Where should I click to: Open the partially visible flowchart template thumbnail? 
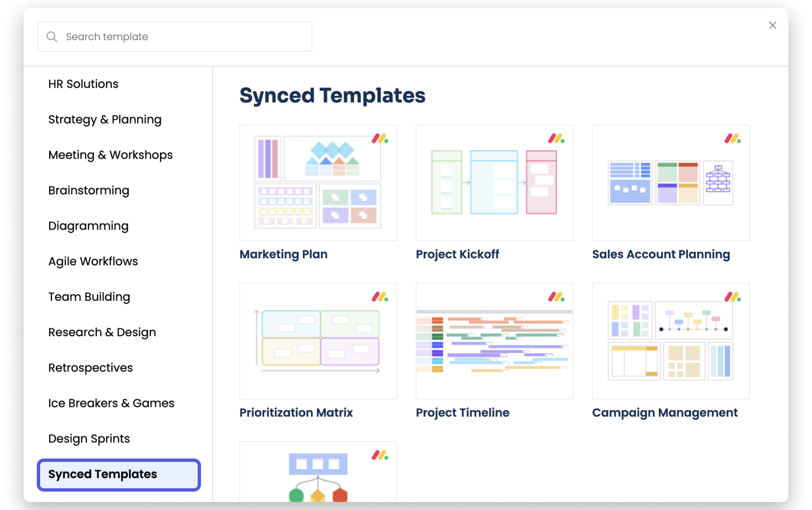point(318,471)
